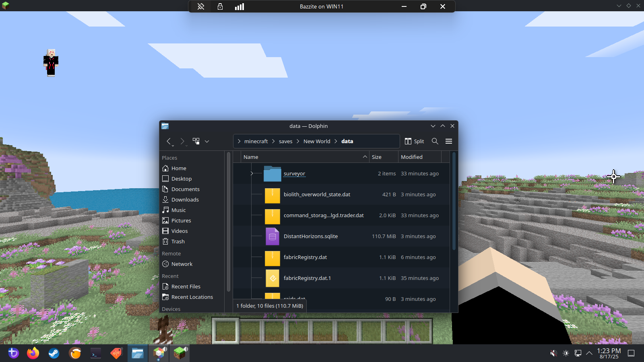
Task: Switch to the Prism Launcher taskbar entry
Action: click(x=159, y=353)
